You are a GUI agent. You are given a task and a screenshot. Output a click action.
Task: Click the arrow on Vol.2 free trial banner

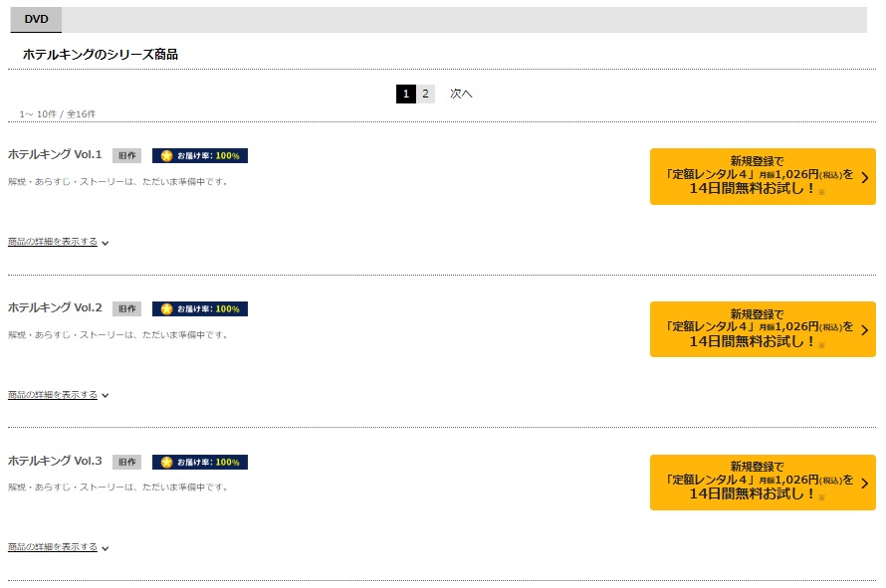pos(864,330)
